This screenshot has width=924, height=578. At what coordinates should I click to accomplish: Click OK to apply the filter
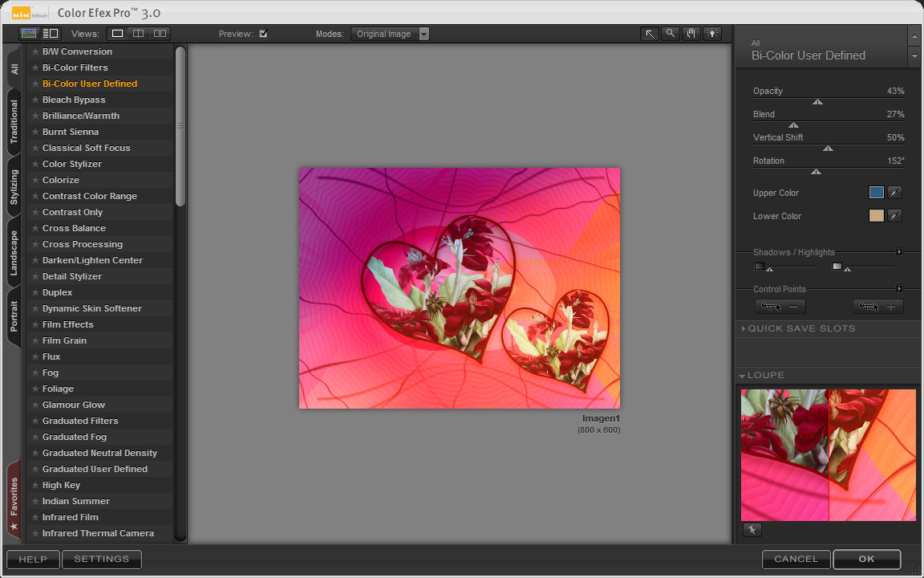tap(867, 559)
